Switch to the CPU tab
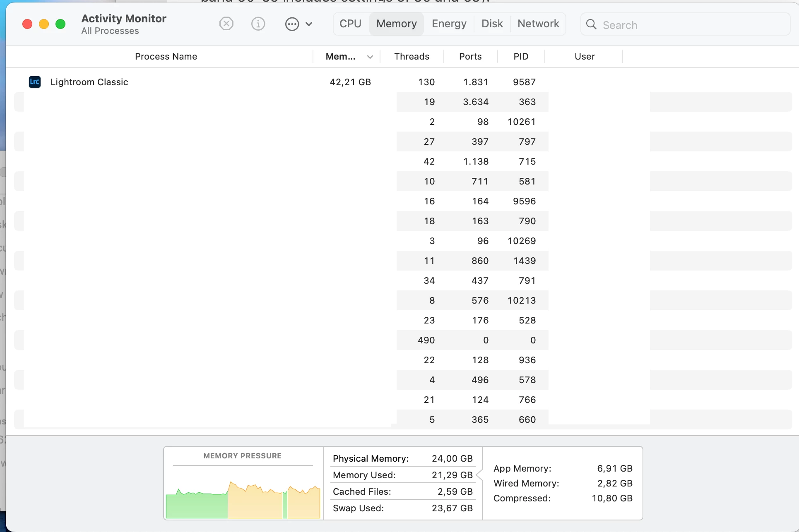 [x=350, y=24]
